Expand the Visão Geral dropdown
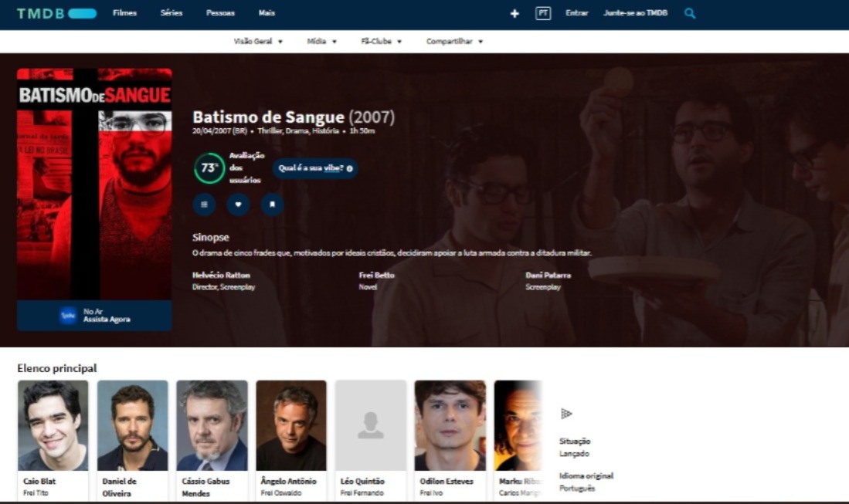 pos(258,42)
